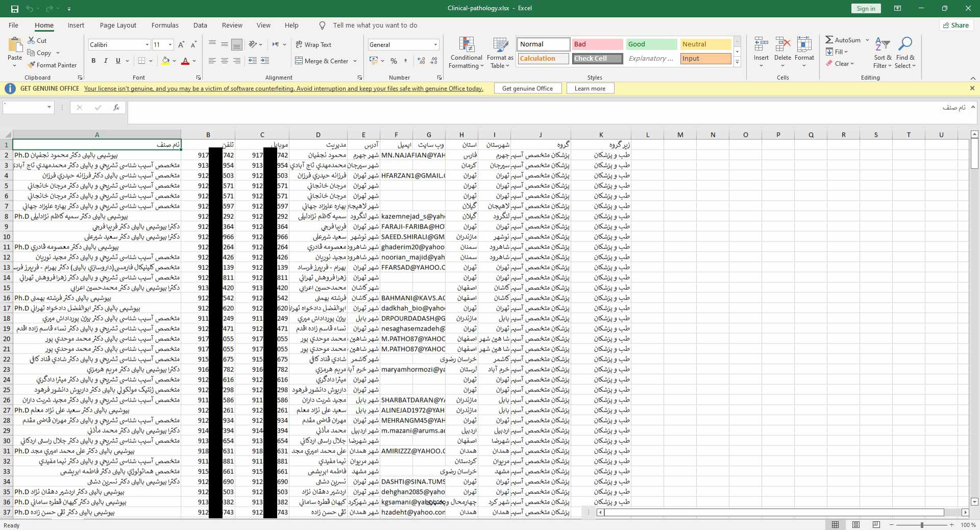Toggle Italic text style
Image resolution: width=980 pixels, height=530 pixels.
click(106, 61)
